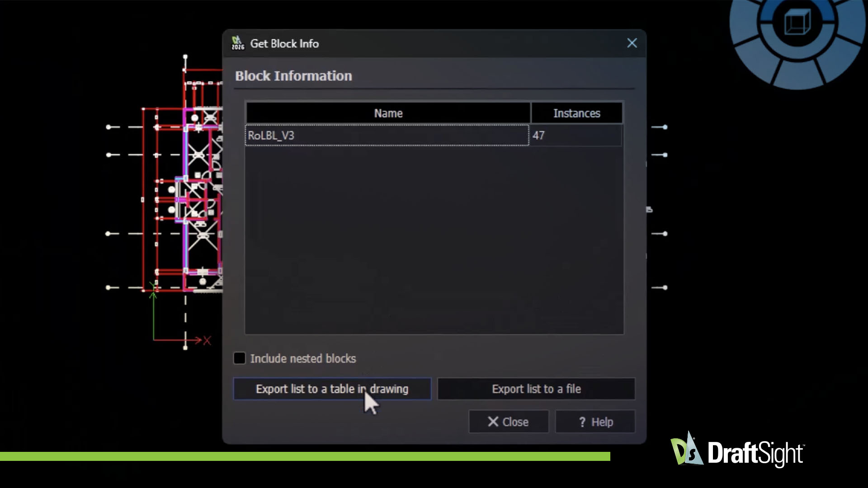Sort by the Instances column header
The height and width of the screenshot is (488, 868).
coord(577,113)
